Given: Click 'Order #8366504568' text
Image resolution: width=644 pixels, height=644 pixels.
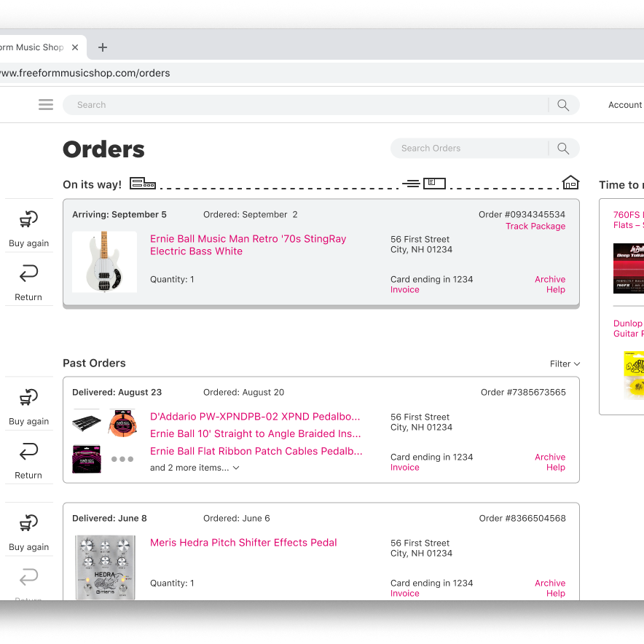Looking at the screenshot, I should [x=522, y=518].
